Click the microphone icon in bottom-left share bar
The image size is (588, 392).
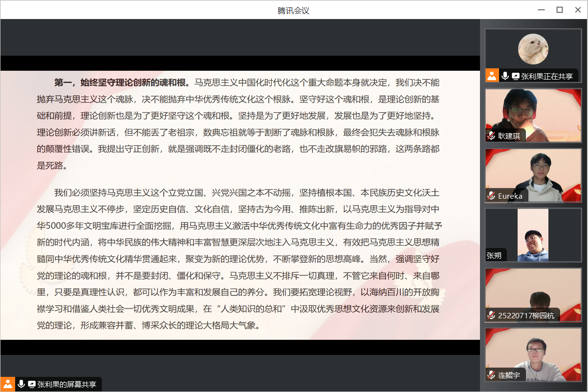pos(21,384)
